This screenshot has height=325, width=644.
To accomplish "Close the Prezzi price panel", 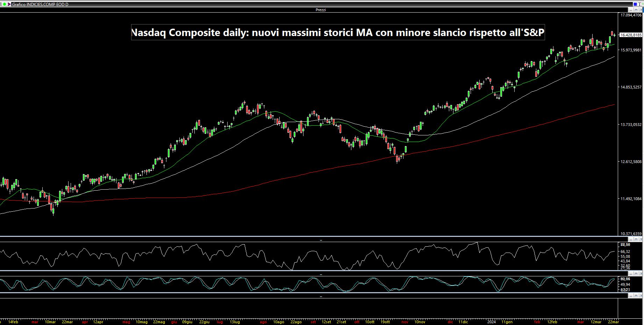I will click(x=641, y=10).
